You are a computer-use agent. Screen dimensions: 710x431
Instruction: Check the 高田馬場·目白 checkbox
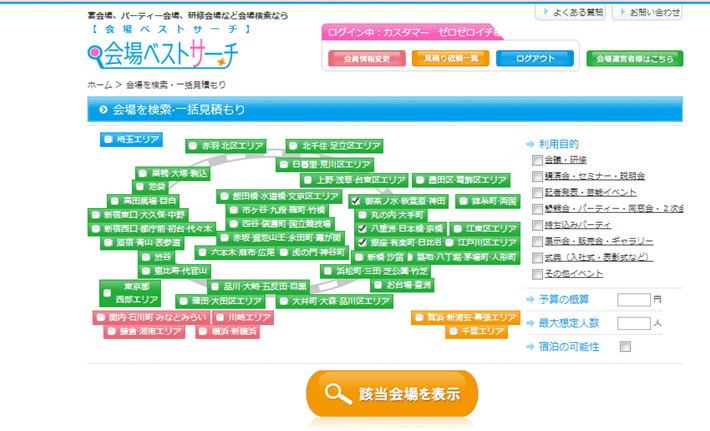115,201
